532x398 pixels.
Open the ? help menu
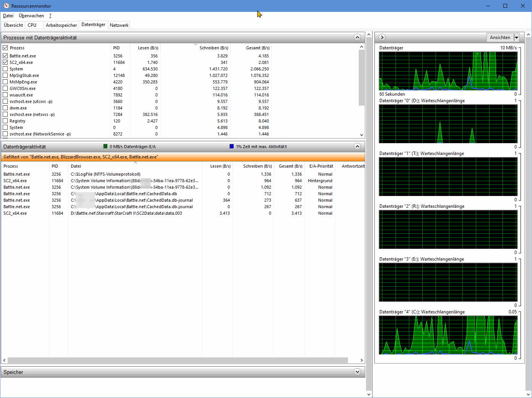tap(50, 16)
